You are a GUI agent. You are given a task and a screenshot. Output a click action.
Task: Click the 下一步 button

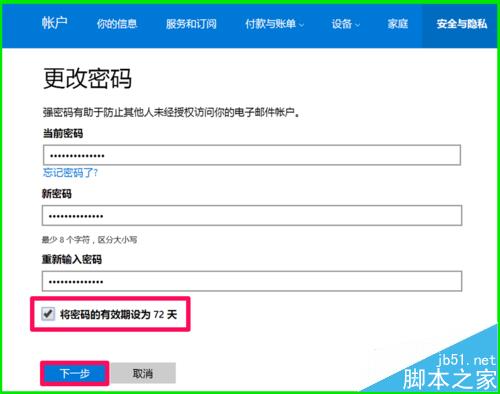pyautogui.click(x=75, y=373)
